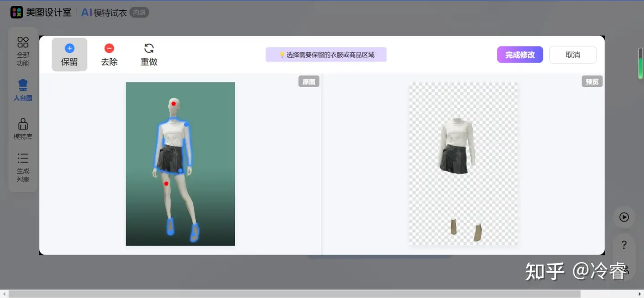Click the 重做 (redo) tool
644x298 pixels.
[149, 55]
